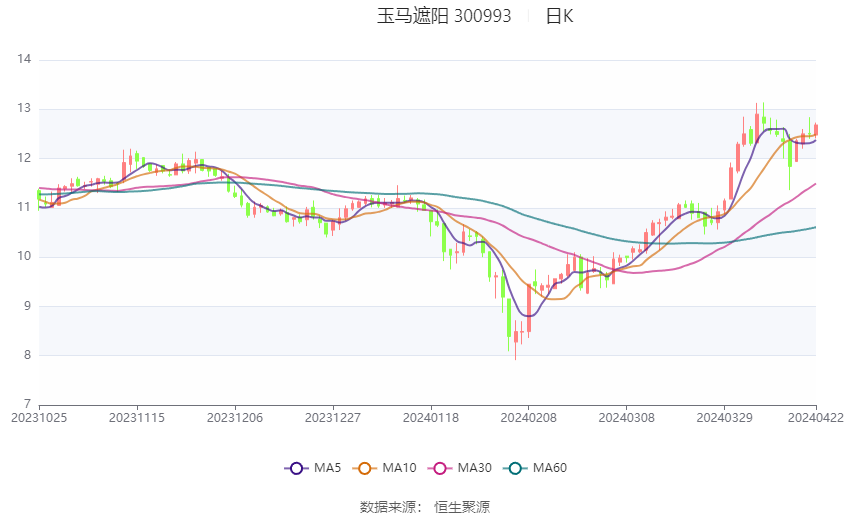Image resolution: width=850 pixels, height=517 pixels.
Task: Click the 恒生聚源 data source text
Action: [x=462, y=507]
